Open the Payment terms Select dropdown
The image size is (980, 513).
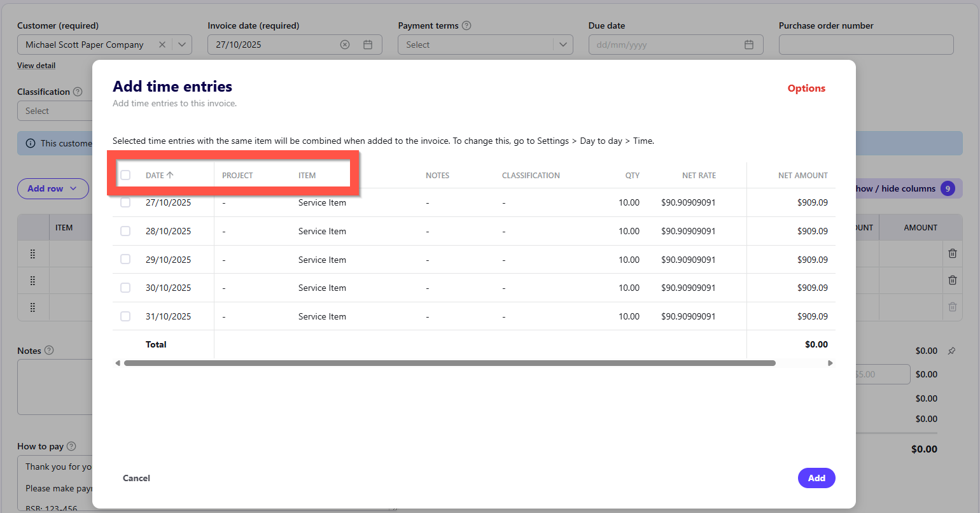(486, 45)
